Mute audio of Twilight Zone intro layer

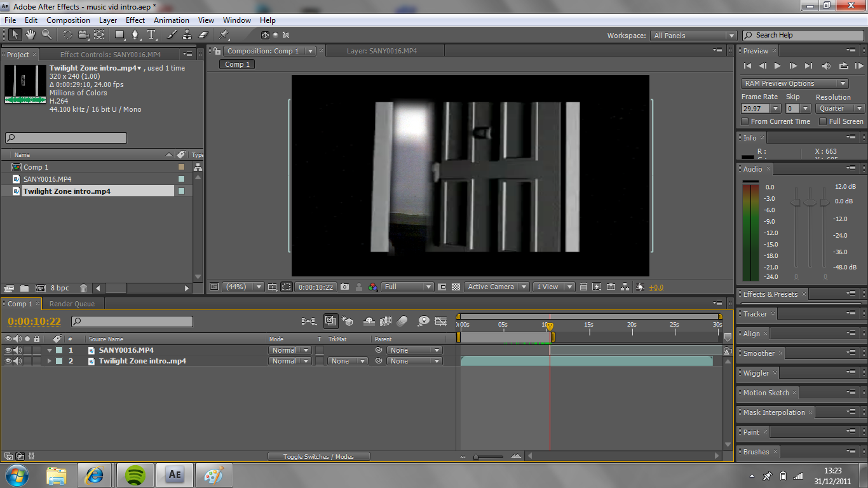coord(18,361)
